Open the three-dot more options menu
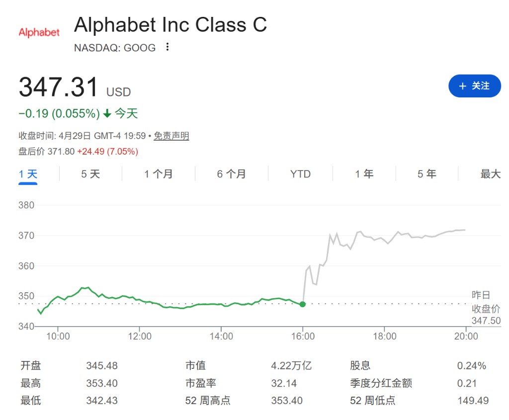Image resolution: width=509 pixels, height=420 pixels. 168,47
